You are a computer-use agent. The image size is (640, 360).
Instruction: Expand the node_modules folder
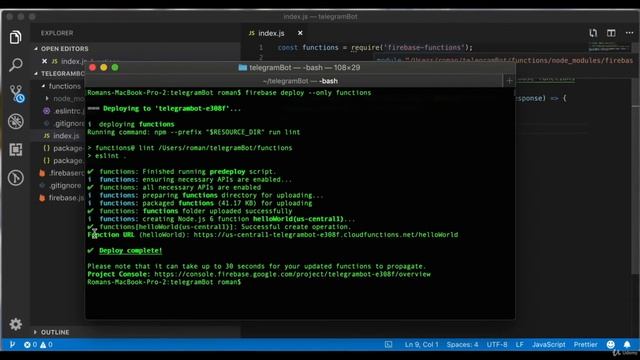(47, 98)
